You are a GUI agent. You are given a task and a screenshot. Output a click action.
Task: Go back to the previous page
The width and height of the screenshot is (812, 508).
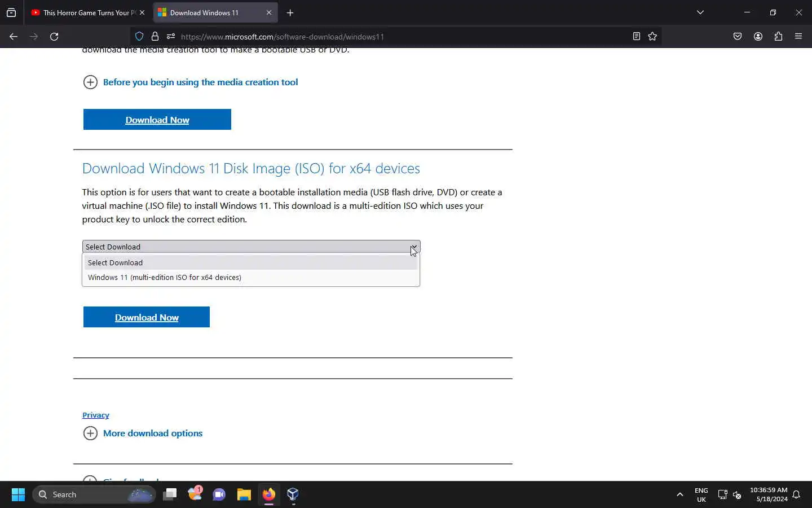click(x=14, y=37)
